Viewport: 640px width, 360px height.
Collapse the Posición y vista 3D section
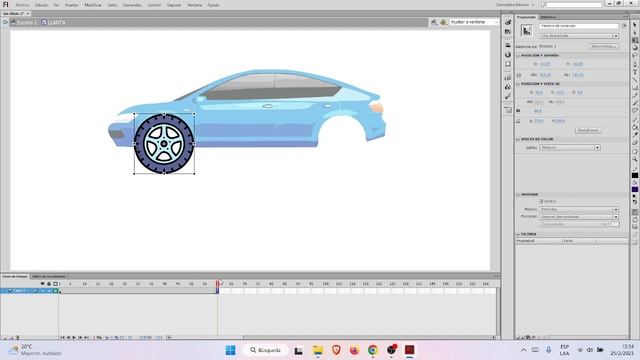coord(518,84)
